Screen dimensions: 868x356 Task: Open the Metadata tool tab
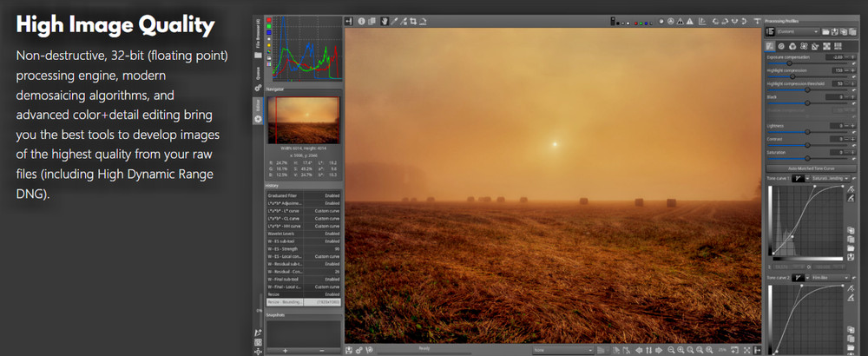point(838,46)
